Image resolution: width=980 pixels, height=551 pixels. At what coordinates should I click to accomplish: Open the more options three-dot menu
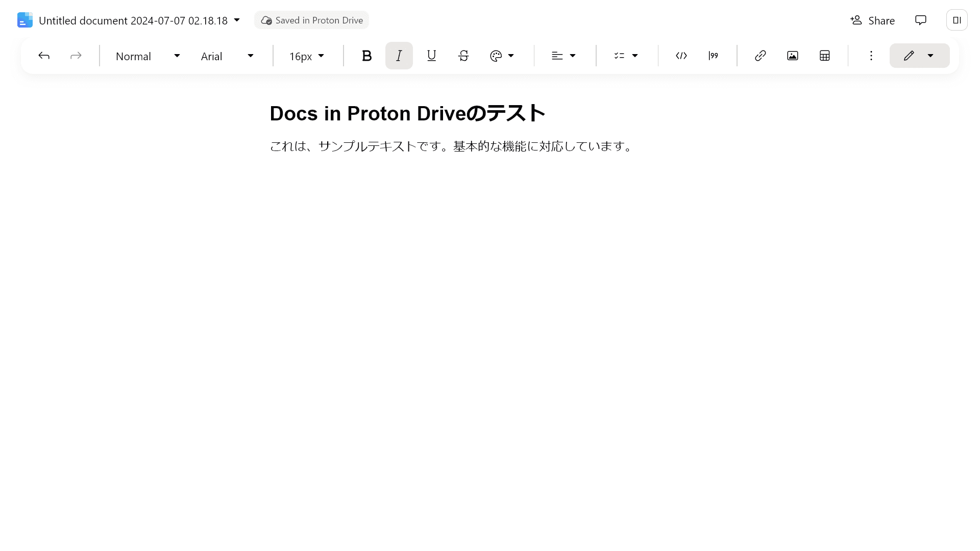coord(871,56)
